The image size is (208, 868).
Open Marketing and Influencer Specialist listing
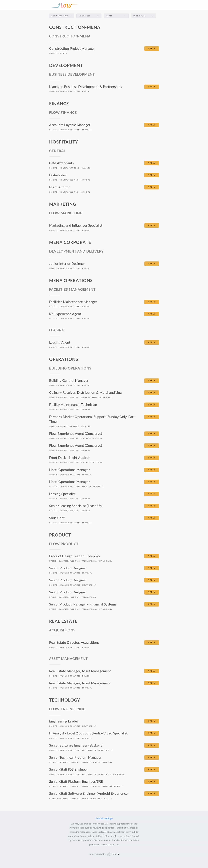(x=76, y=225)
